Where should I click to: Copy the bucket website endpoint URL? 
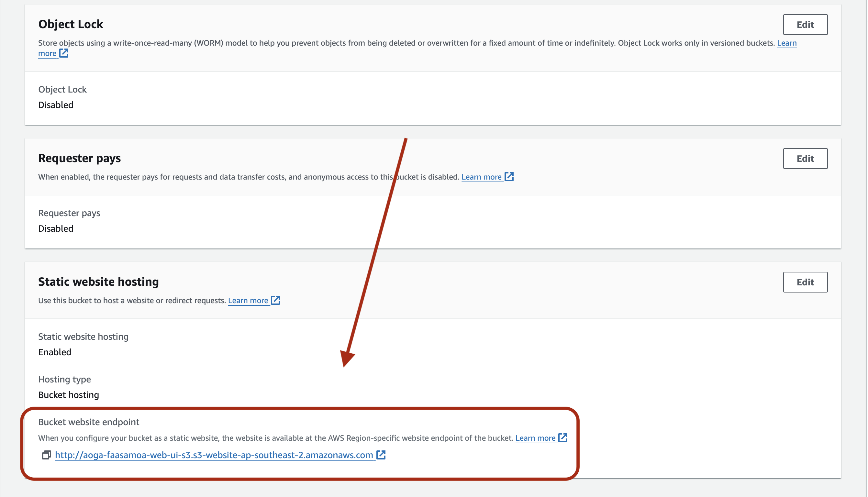(46, 455)
